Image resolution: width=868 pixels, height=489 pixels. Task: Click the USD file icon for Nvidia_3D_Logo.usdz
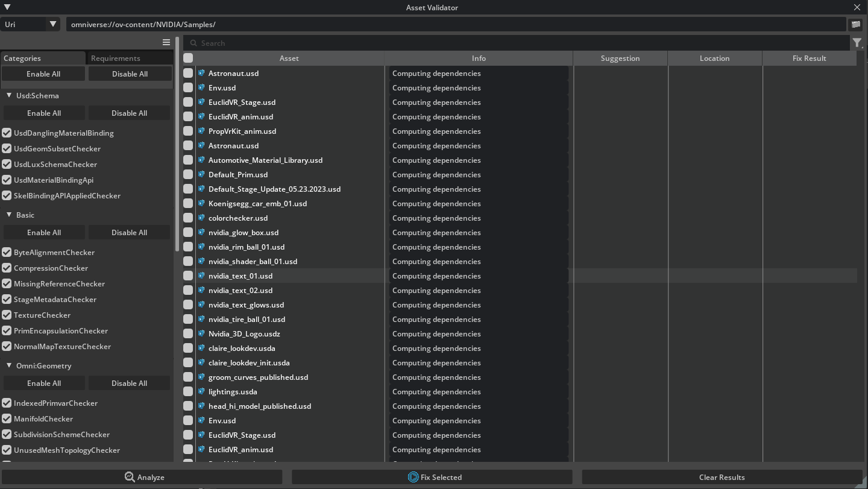202,333
